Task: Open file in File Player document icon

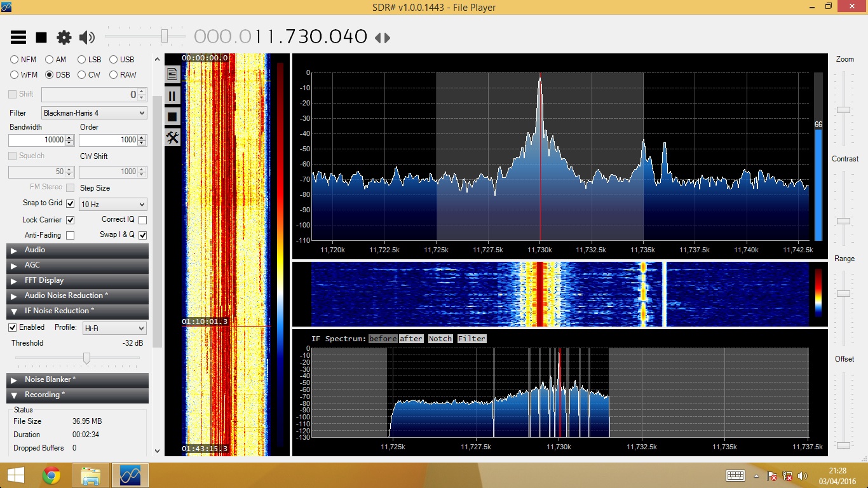Action: pyautogui.click(x=172, y=74)
